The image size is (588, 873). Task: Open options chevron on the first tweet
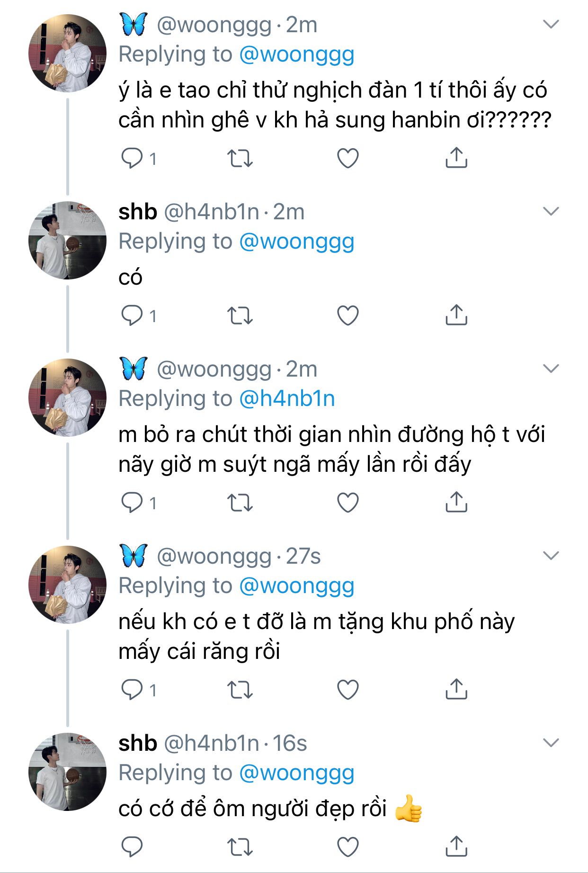point(551,24)
